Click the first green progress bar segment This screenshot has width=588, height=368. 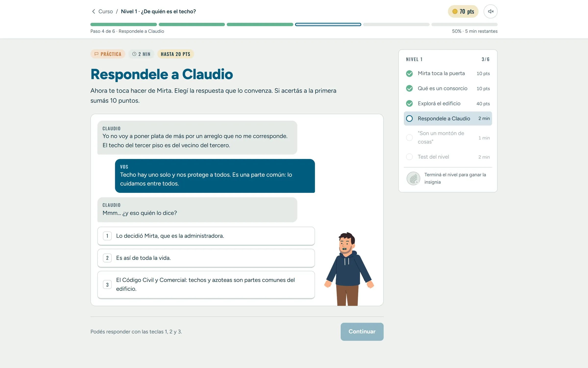point(123,25)
